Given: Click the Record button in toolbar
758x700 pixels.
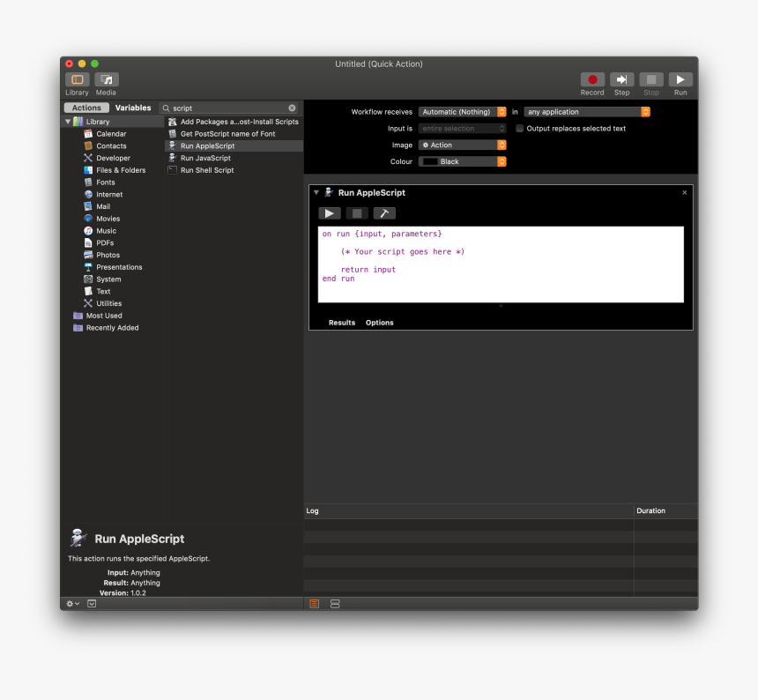Looking at the screenshot, I should (592, 79).
